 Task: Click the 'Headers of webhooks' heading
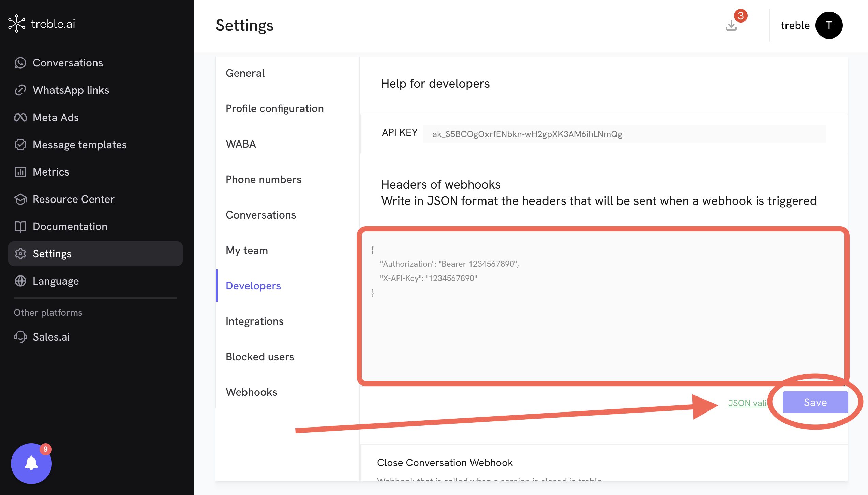pos(441,184)
